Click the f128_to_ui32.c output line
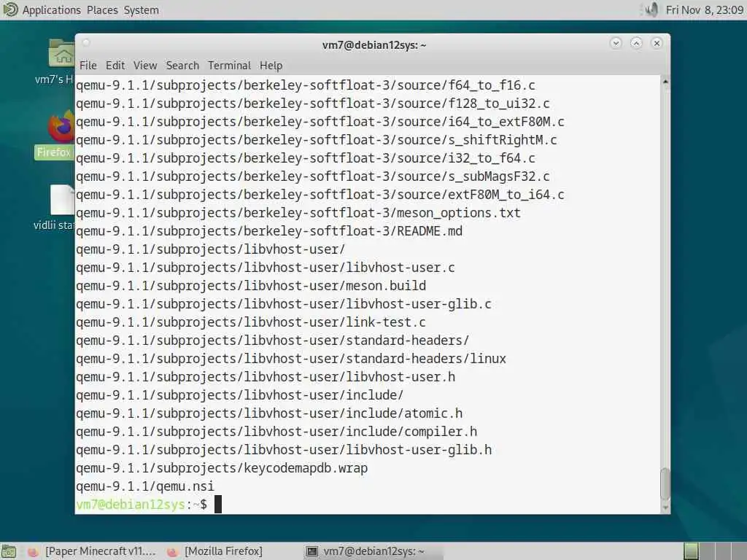This screenshot has width=747, height=560. pyautogui.click(x=312, y=104)
